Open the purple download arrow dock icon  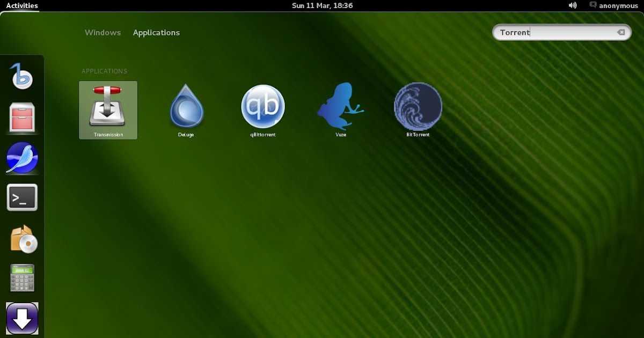22,318
